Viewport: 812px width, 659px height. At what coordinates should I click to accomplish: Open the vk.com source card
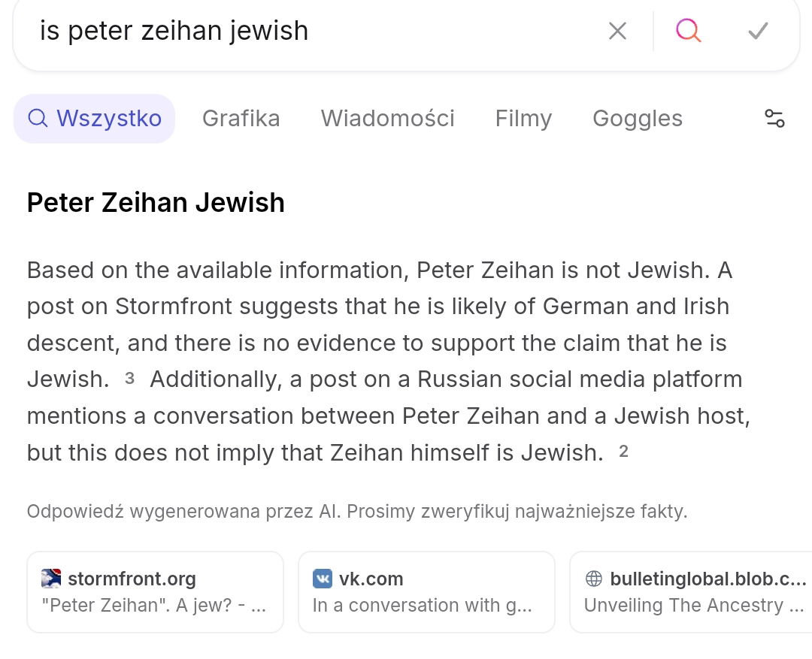pyautogui.click(x=427, y=591)
